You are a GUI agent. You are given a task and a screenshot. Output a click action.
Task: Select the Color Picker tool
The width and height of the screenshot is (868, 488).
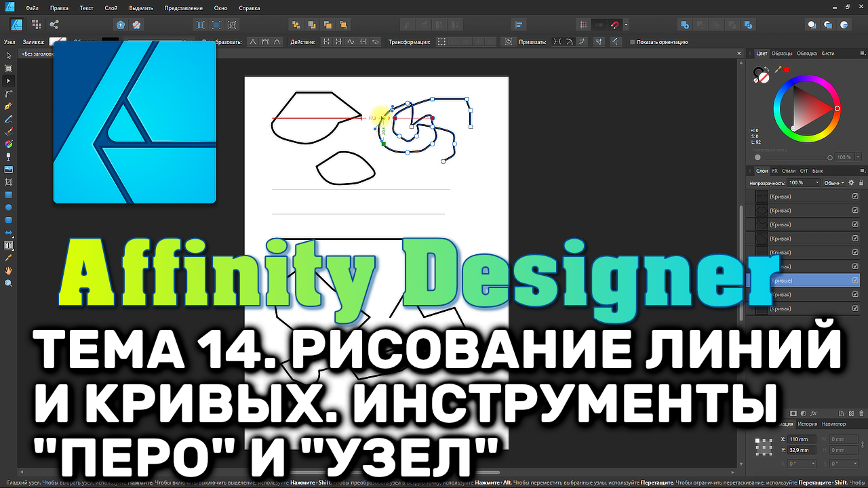[9, 258]
